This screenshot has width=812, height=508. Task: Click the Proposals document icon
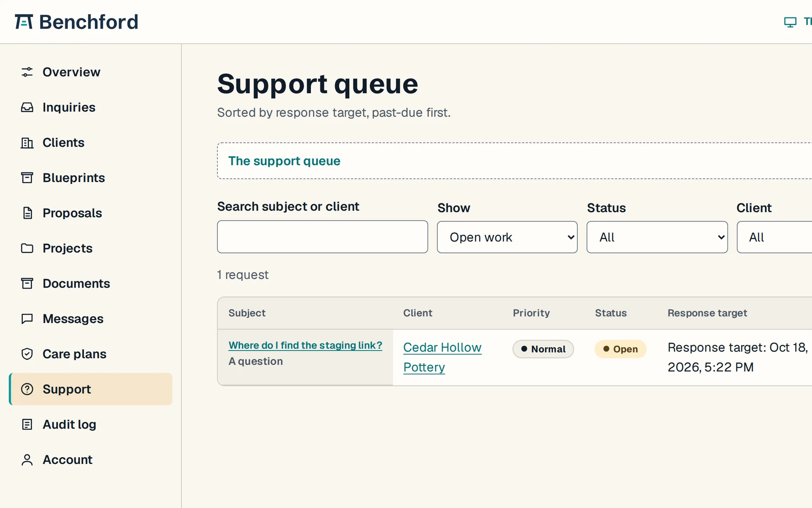point(27,213)
